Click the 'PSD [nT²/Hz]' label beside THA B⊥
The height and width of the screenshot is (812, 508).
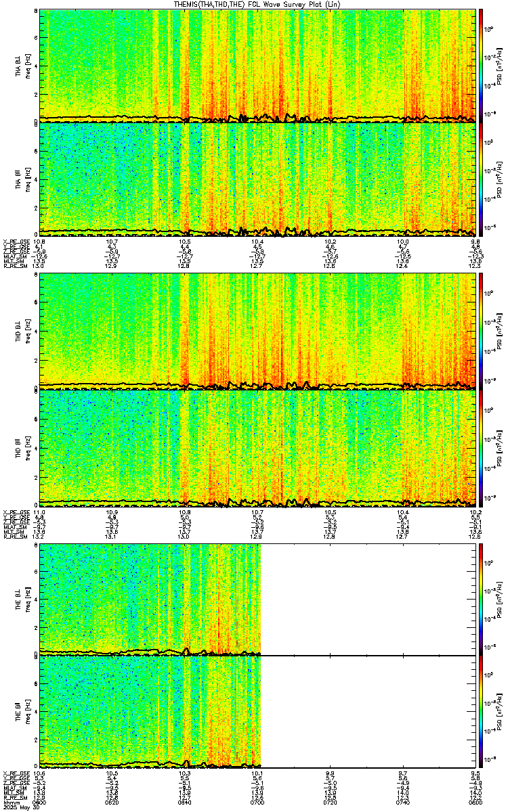(x=501, y=65)
